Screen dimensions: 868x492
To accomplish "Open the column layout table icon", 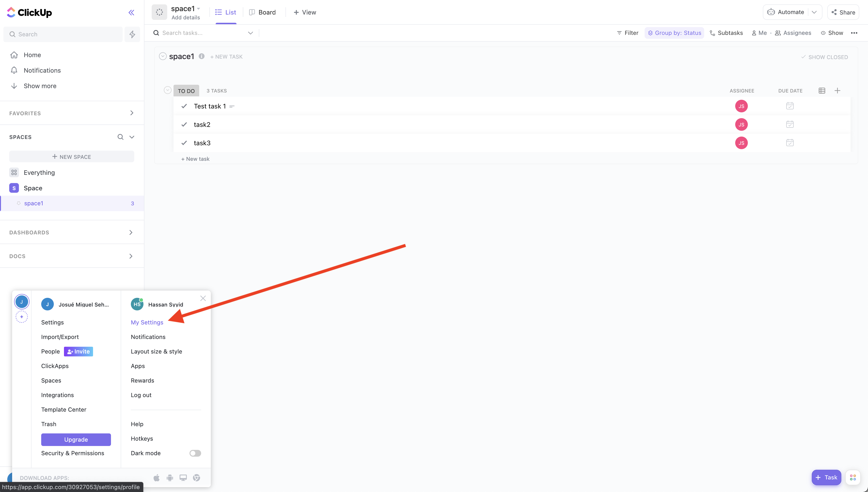I will pos(822,91).
